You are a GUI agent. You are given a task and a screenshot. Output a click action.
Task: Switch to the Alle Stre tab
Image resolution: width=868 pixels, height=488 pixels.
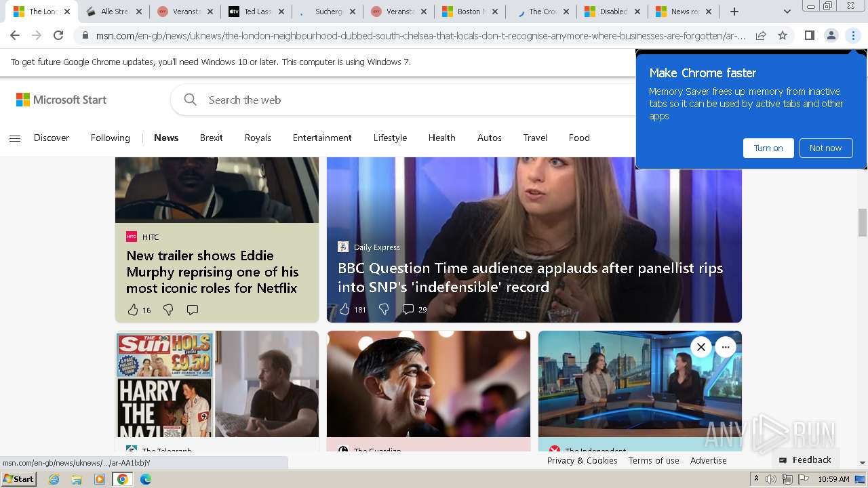click(113, 12)
